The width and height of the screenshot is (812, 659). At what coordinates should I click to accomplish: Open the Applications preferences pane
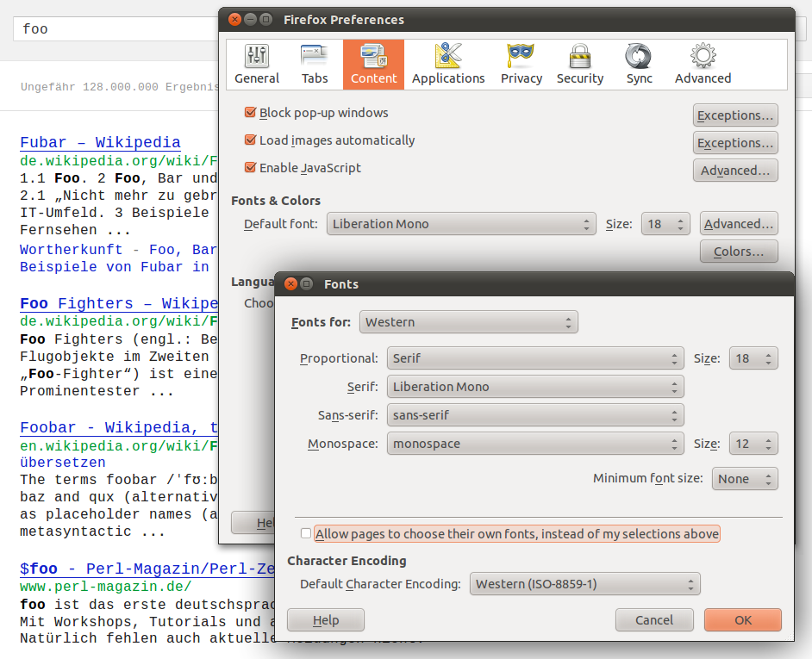click(448, 65)
